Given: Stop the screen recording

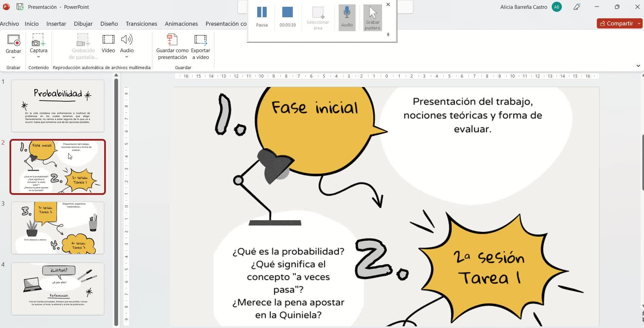Looking at the screenshot, I should coord(287,17).
